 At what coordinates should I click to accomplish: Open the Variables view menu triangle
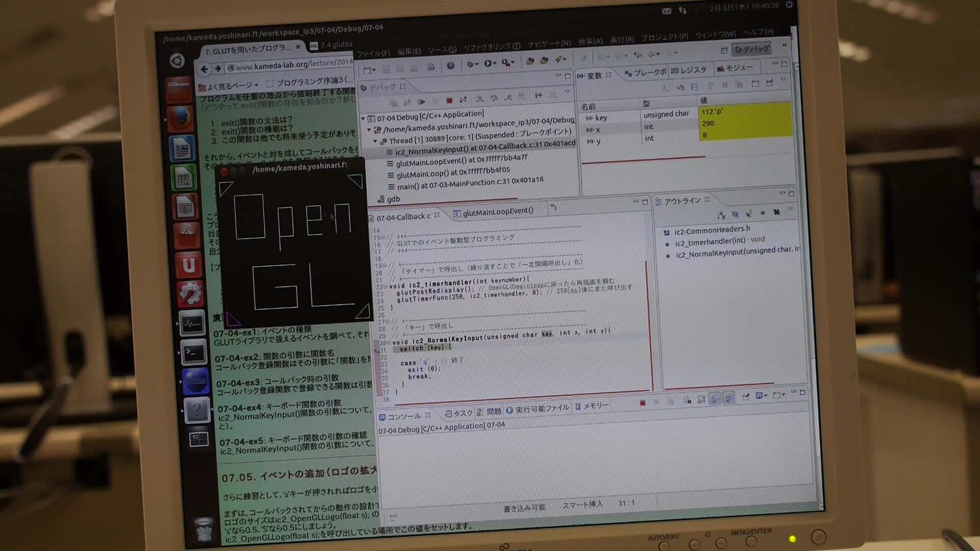[783, 80]
